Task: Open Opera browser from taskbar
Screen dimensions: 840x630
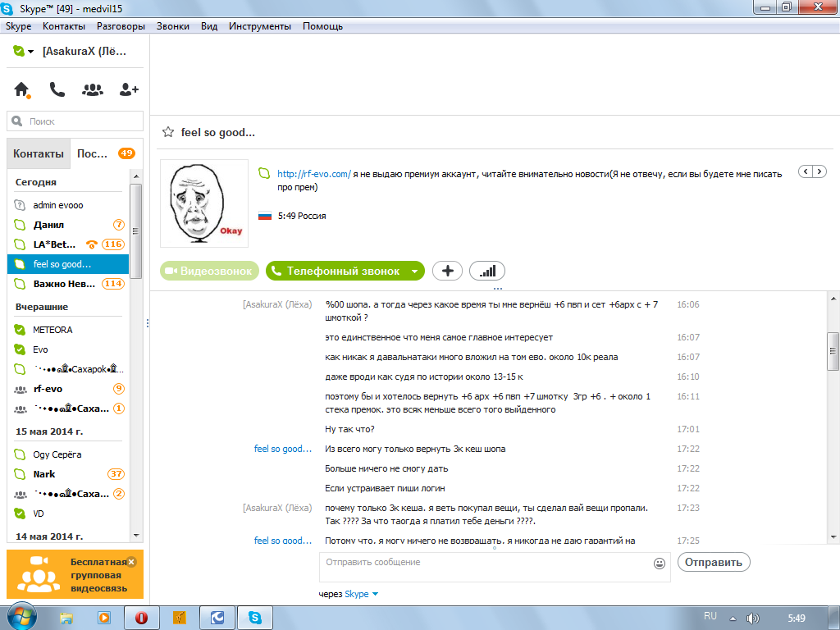Action: coord(141,619)
